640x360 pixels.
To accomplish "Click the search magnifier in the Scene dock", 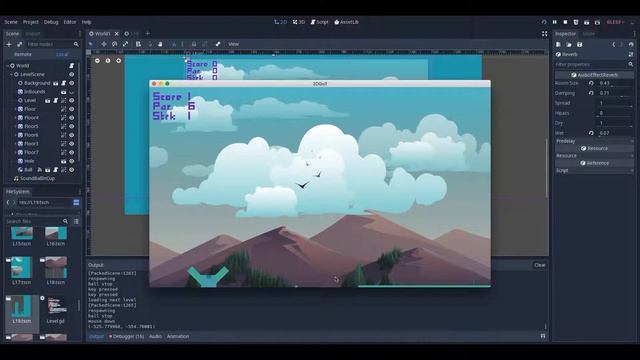I will click(x=76, y=44).
